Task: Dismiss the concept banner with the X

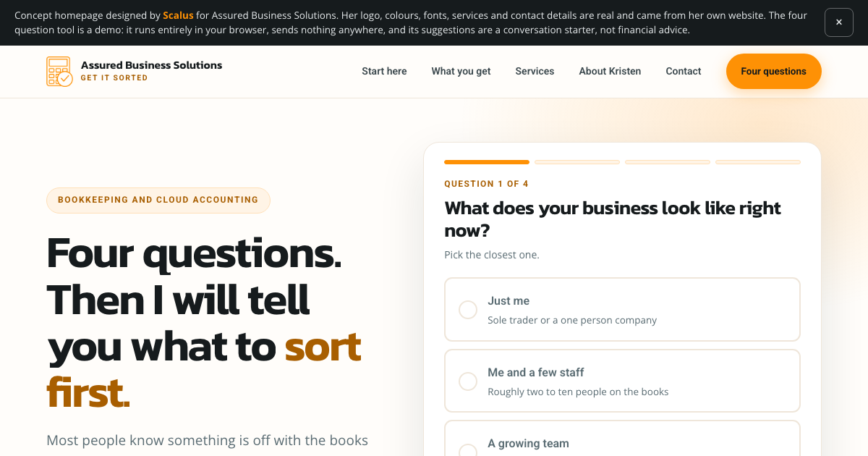Action: click(839, 22)
